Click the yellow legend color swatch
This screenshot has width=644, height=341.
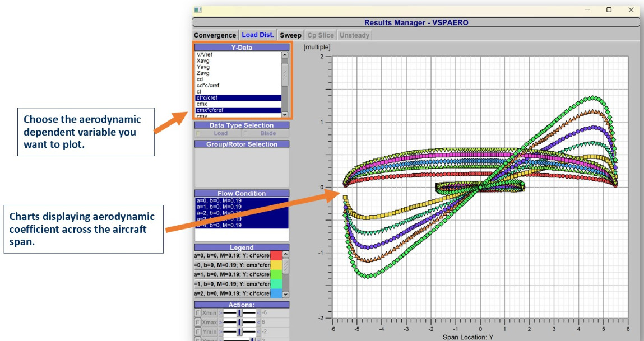click(x=275, y=265)
